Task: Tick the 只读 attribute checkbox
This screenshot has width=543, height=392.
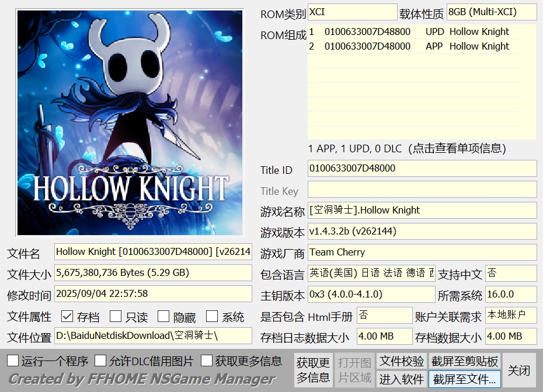Action: pos(116,317)
